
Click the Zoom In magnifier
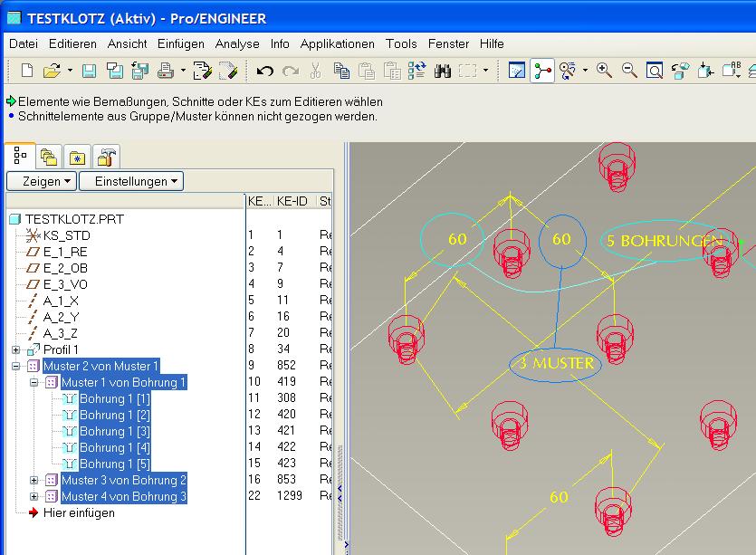[604, 71]
